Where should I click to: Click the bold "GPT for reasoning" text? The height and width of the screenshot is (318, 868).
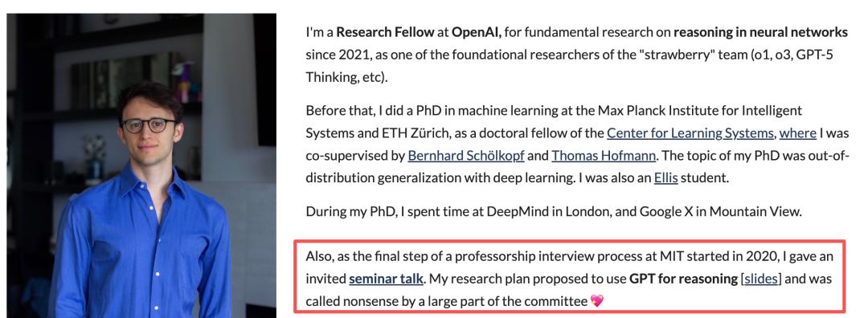[x=684, y=279]
